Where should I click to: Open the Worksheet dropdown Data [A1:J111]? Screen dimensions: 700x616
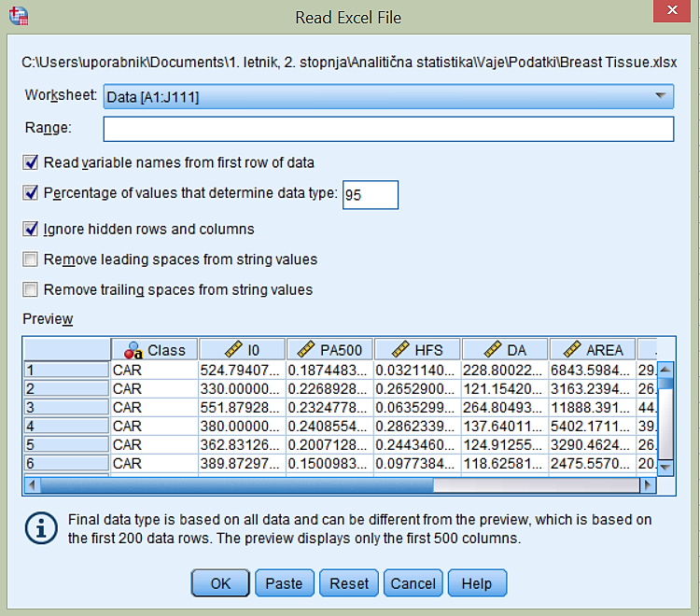[388, 96]
